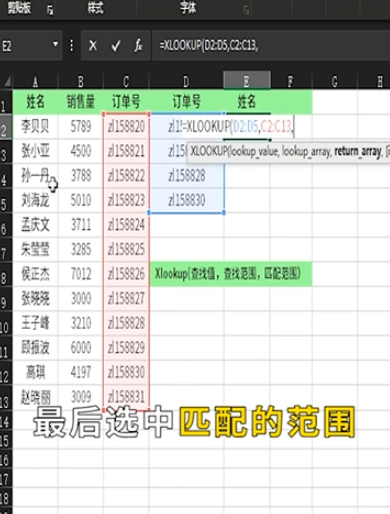The image size is (390, 514).
Task: Click lookup_value in the XLOOKUP tooltip
Action: tap(253, 152)
